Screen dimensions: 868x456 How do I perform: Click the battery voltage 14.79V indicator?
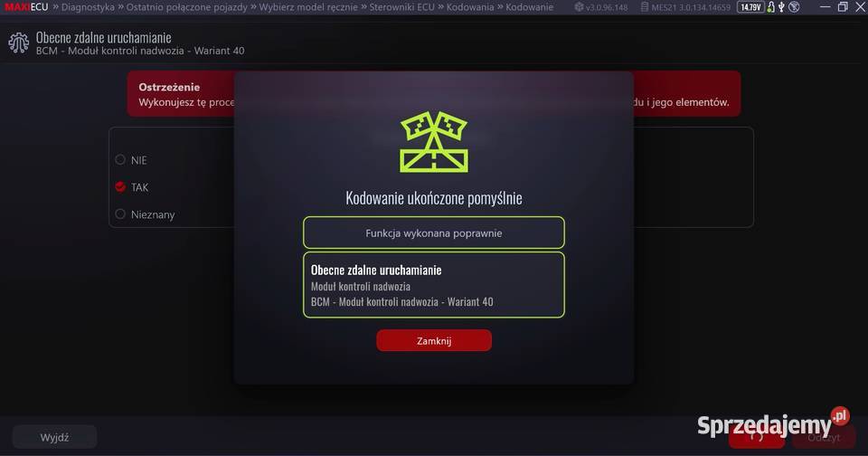pyautogui.click(x=750, y=7)
